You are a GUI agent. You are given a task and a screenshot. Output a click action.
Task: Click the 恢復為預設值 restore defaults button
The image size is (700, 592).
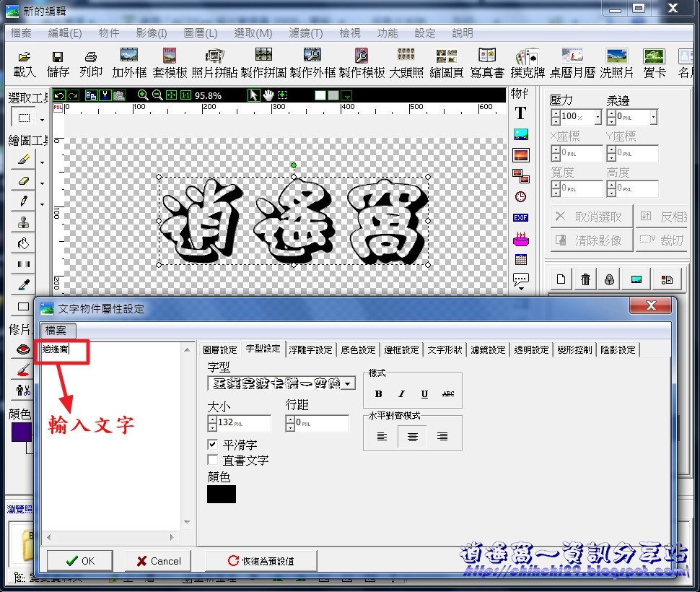[261, 561]
